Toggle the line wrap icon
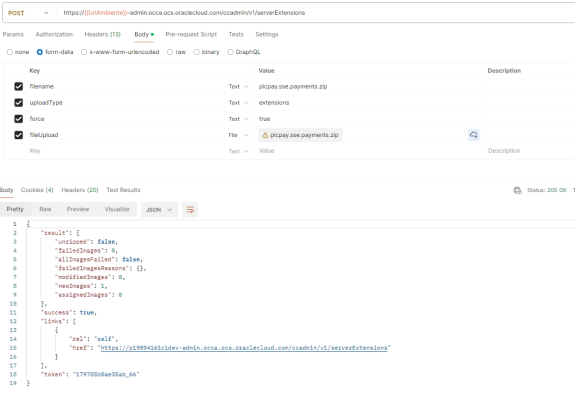The width and height of the screenshot is (587, 395). [x=190, y=210]
